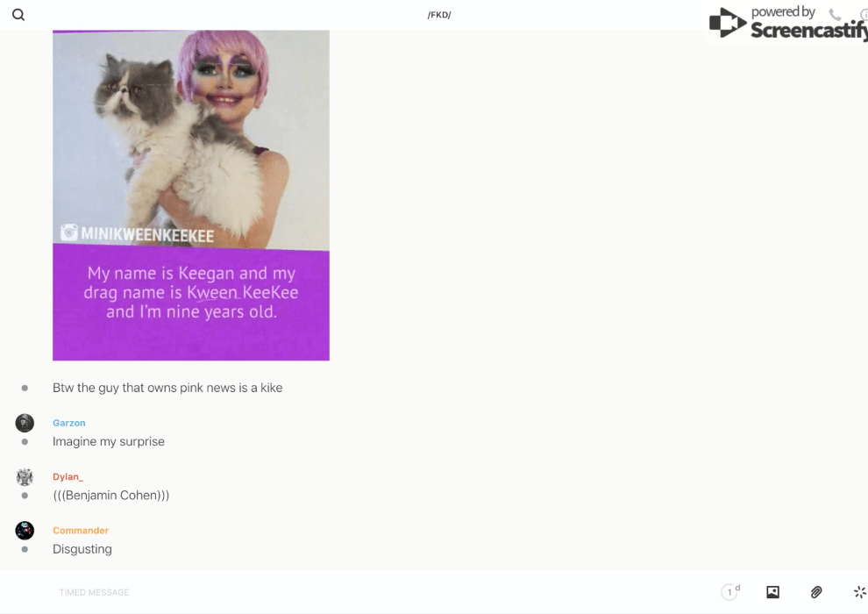This screenshot has height=614, width=868.
Task: Select the "Imagine my surprise" message
Action: 109,441
